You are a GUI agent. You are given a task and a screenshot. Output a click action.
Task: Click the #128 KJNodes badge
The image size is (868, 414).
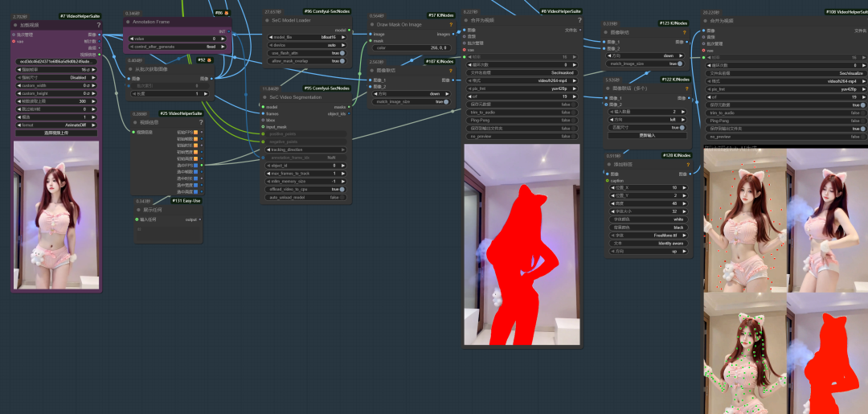tap(676, 155)
